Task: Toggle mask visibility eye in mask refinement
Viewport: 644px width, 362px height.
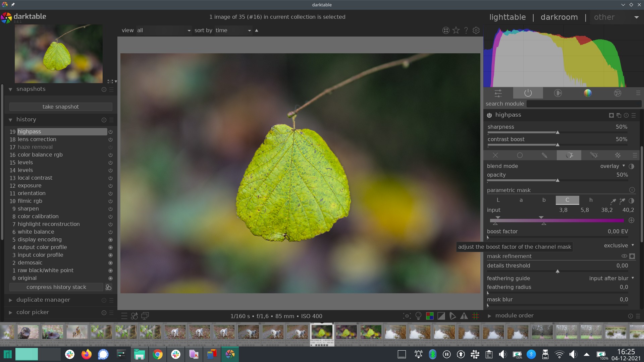Action: click(624, 256)
